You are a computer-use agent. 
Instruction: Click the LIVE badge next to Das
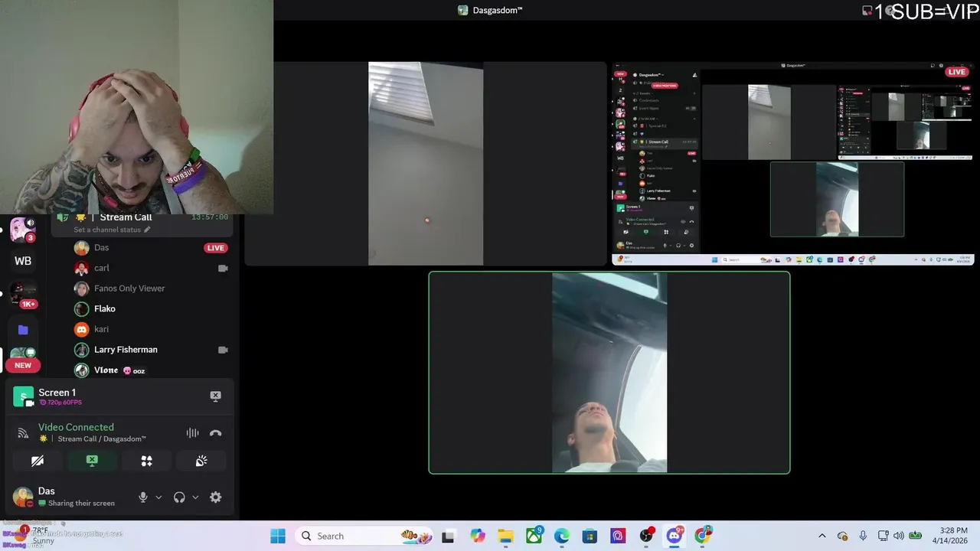coord(216,248)
